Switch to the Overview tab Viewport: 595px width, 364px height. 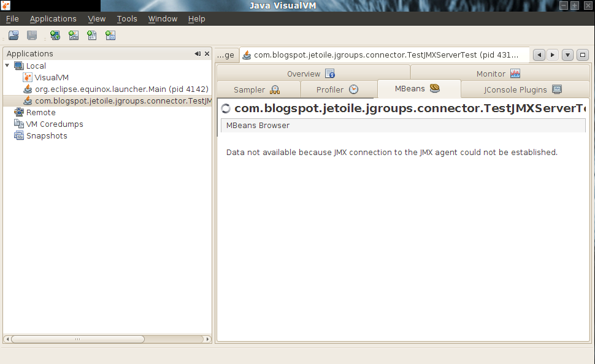(313, 74)
